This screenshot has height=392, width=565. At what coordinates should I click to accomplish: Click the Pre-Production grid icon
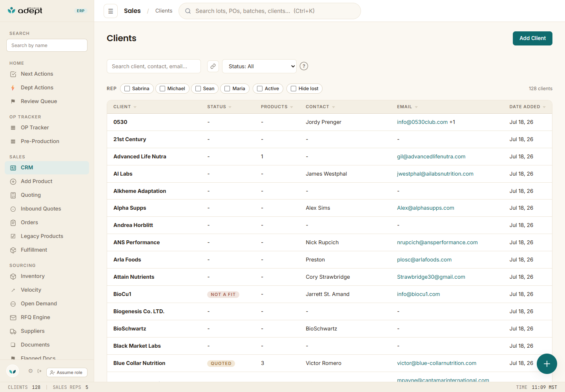[13, 142]
